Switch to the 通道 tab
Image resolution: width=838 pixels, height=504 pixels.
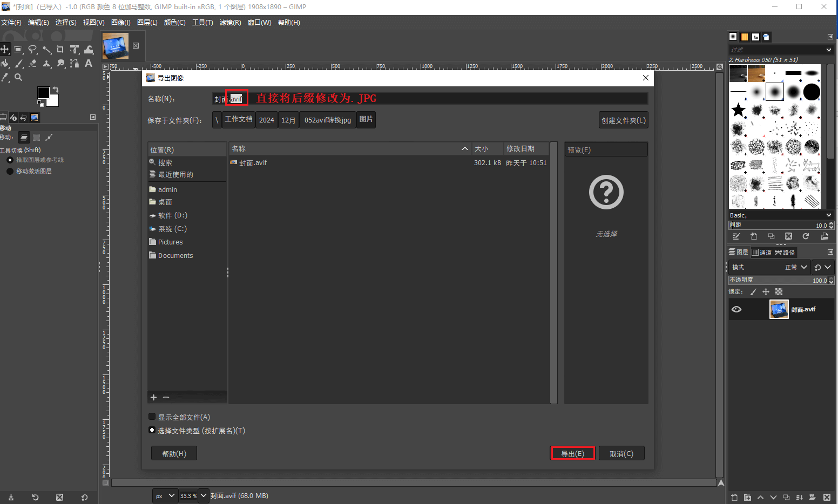pos(762,252)
